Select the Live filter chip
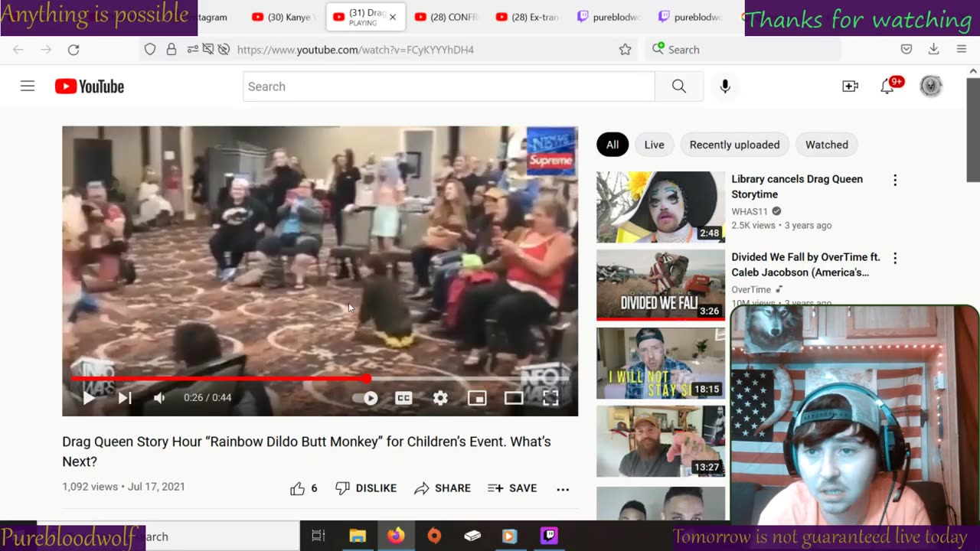Viewport: 980px width, 551px height. tap(654, 145)
